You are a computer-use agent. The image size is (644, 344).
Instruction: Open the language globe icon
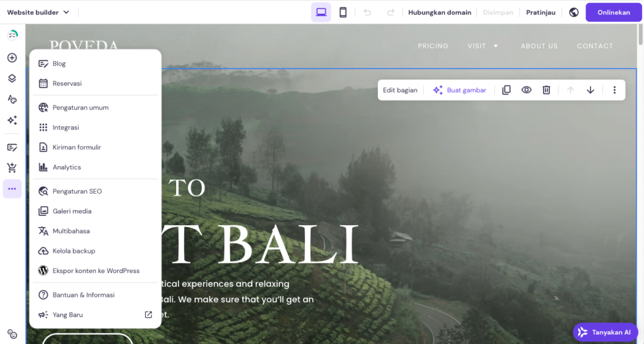[574, 13]
